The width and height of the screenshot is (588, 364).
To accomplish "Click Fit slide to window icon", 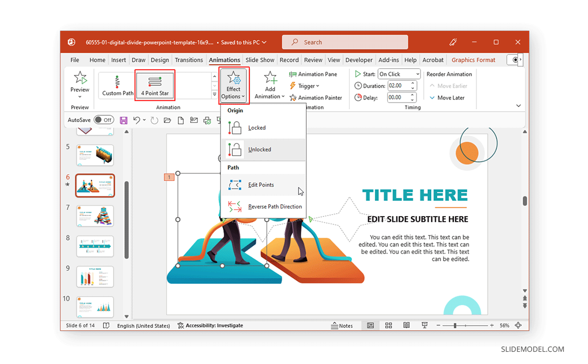I will coord(518,325).
